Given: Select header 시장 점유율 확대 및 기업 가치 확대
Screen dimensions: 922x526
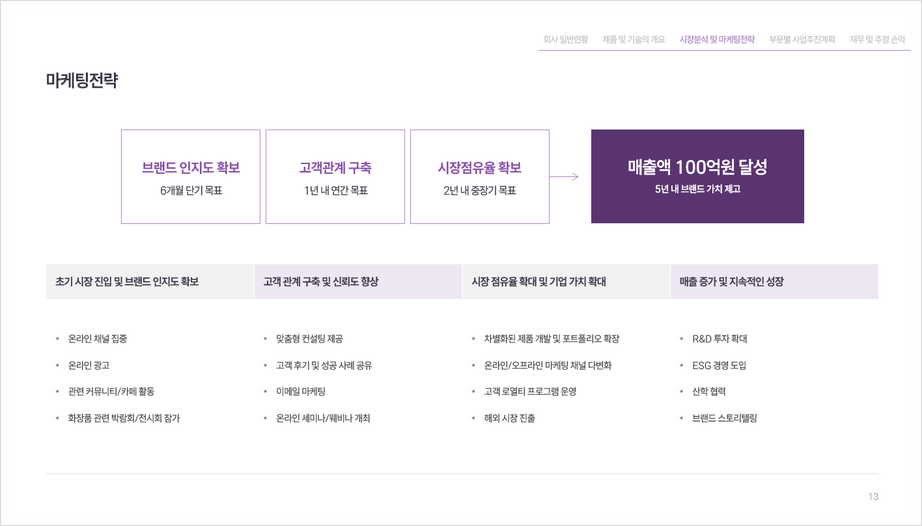Looking at the screenshot, I should pos(566,282).
